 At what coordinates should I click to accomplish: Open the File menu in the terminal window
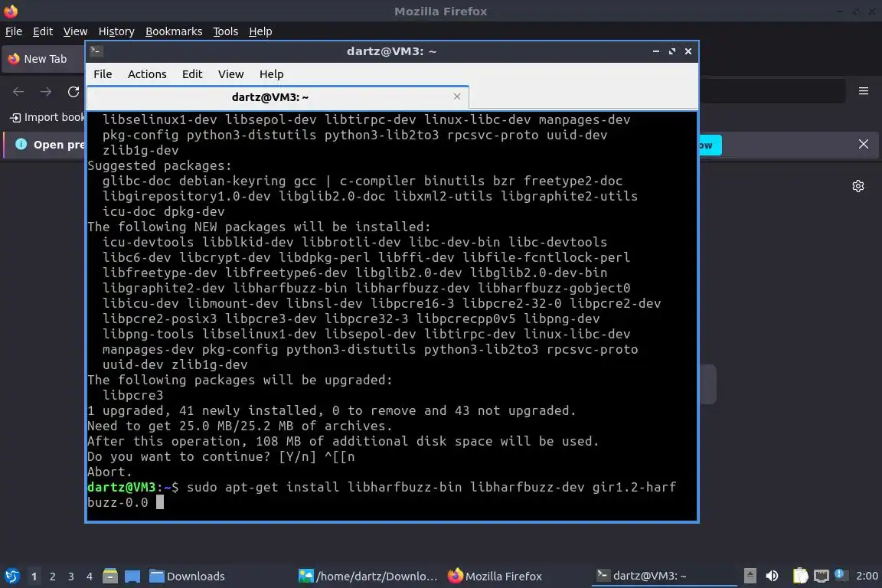[x=103, y=74]
